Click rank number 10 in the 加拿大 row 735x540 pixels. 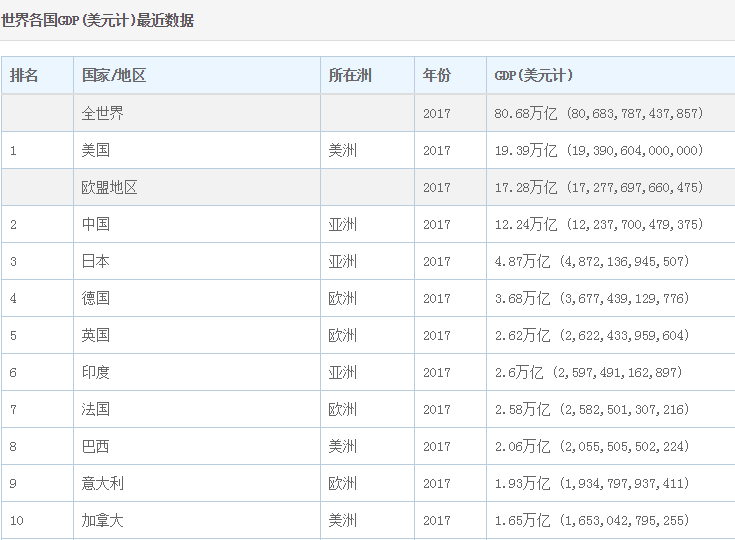[x=16, y=521]
